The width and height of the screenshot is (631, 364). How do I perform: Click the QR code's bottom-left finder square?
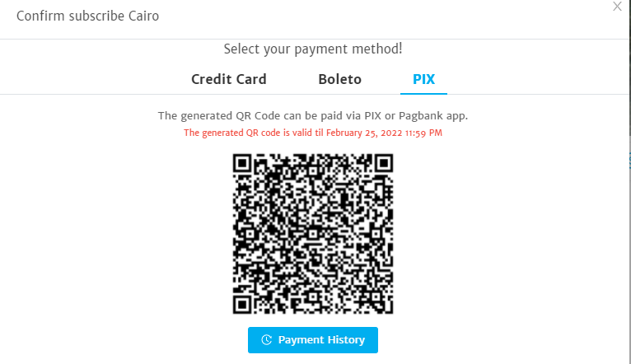[x=242, y=305]
